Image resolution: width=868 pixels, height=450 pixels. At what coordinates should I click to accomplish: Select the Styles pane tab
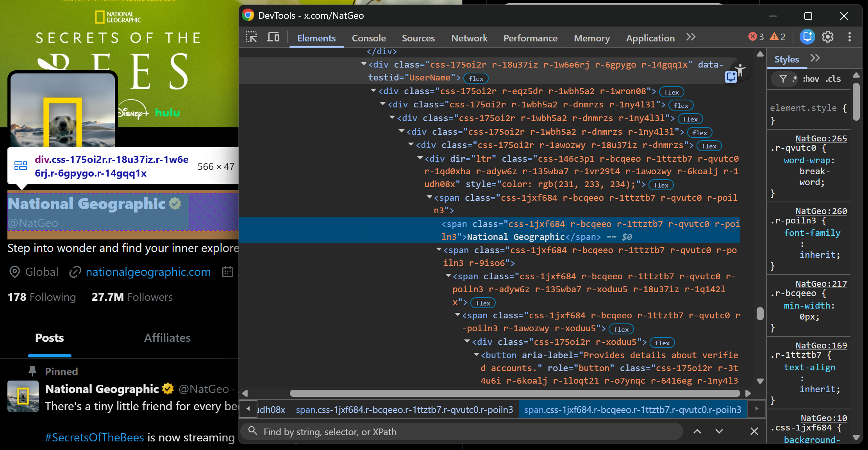point(786,59)
